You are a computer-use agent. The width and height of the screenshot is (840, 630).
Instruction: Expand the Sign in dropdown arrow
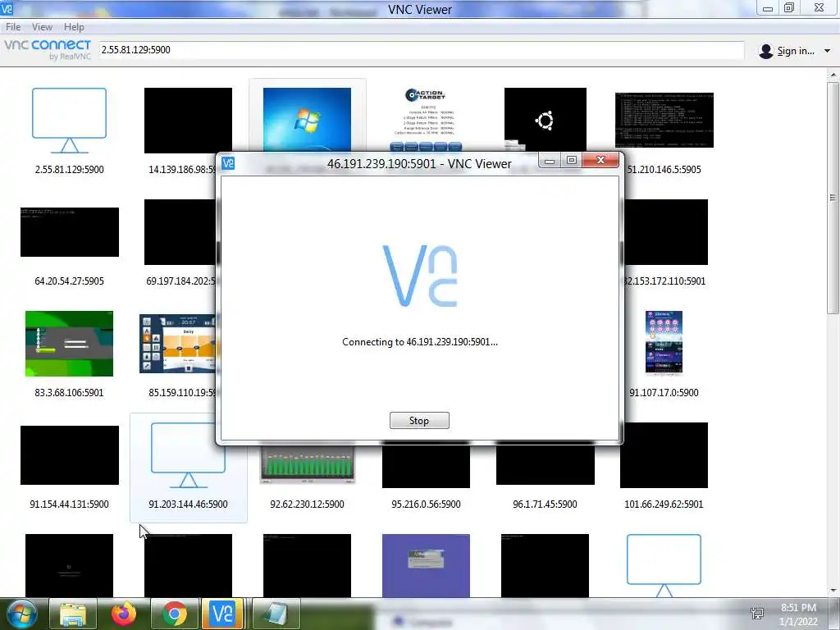pyautogui.click(x=827, y=51)
